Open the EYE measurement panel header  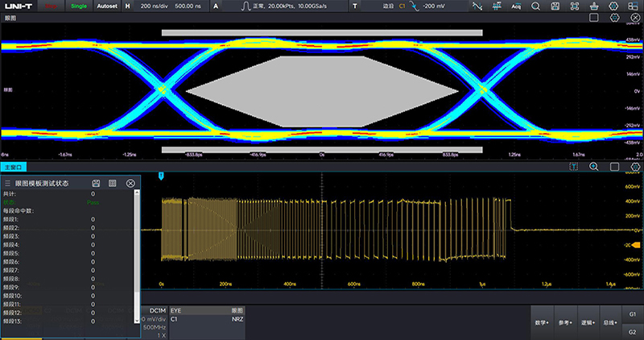(207, 311)
